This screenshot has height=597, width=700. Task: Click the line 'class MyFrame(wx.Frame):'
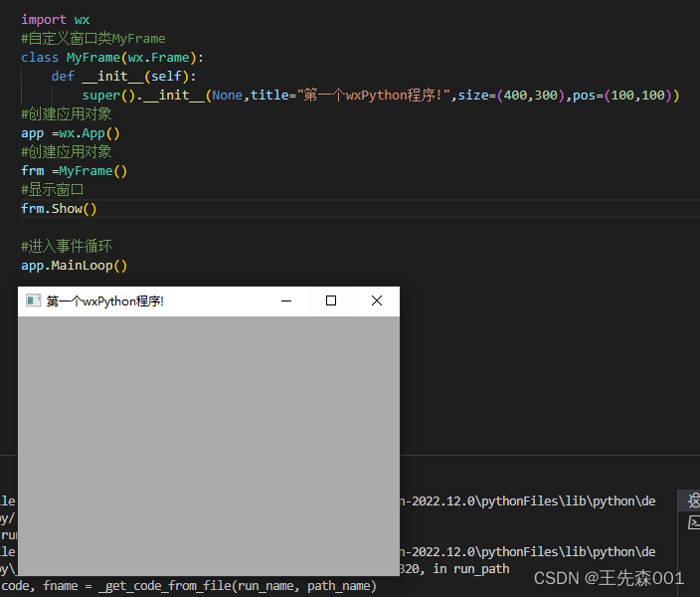(x=112, y=58)
